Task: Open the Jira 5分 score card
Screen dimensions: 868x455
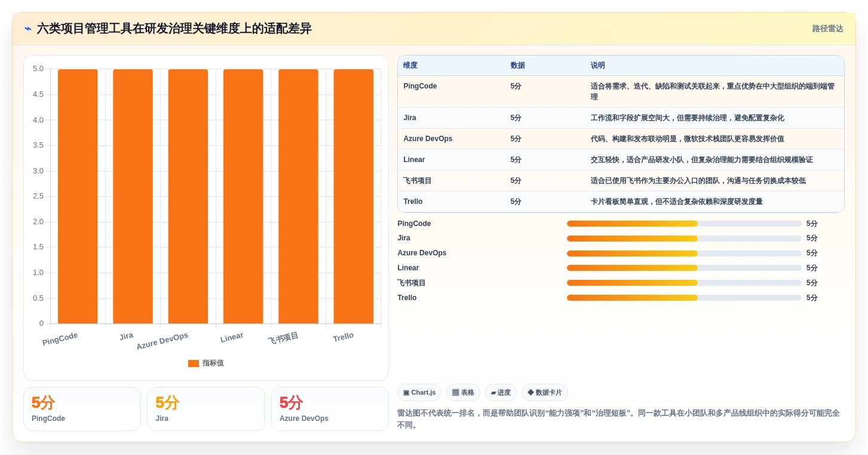Action: coord(206,409)
